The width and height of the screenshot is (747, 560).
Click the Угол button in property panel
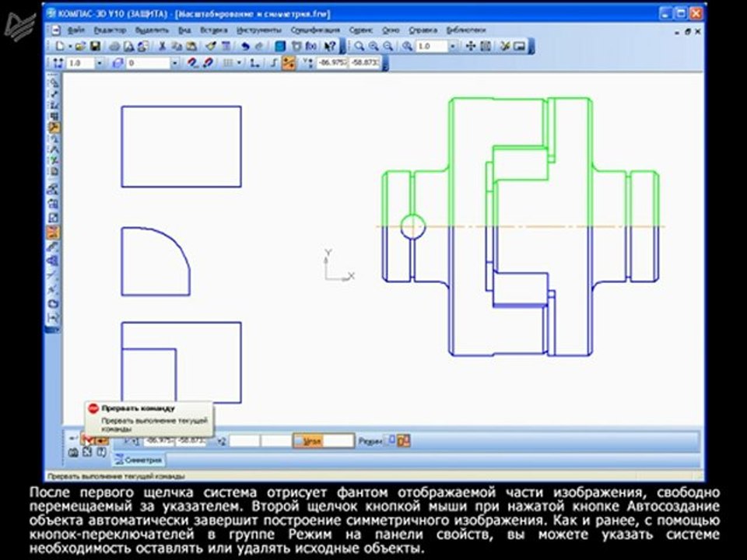pyautogui.click(x=308, y=440)
